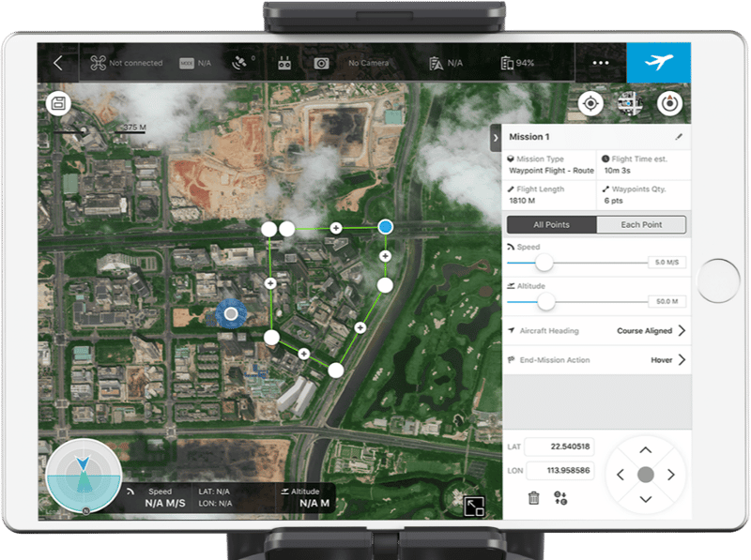
Task: Click the reverse waypoint order icon
Action: point(561,498)
